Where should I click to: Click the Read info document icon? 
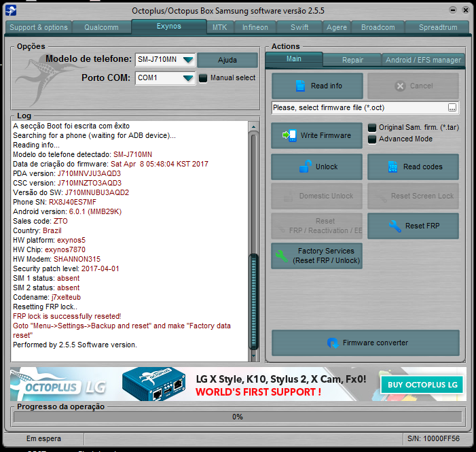click(301, 86)
